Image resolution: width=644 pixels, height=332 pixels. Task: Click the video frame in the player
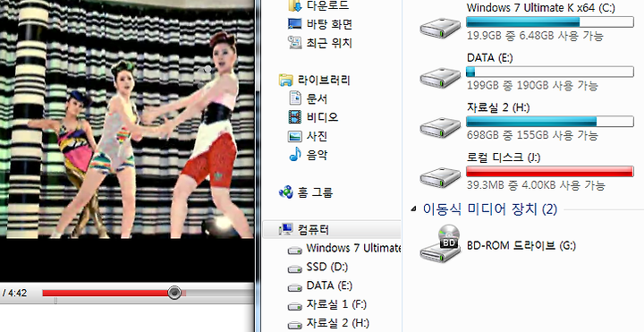126,119
